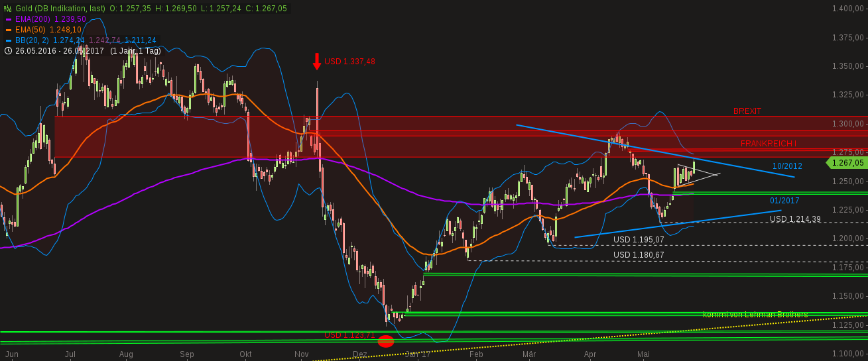Click the Sep month label on time axis

187,354
